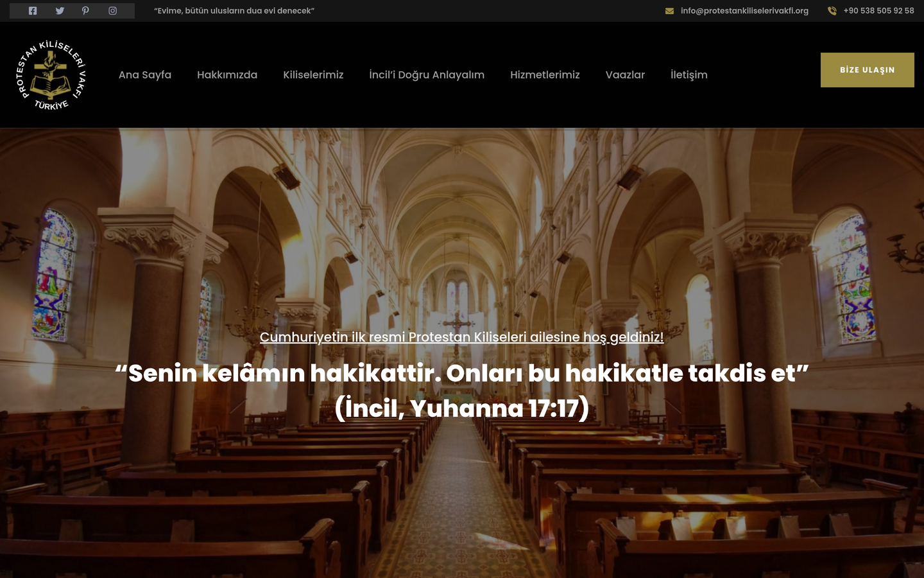Select İncil'i Doğru Anlayalım menu item
Screen dimensions: 924x578
(427, 74)
